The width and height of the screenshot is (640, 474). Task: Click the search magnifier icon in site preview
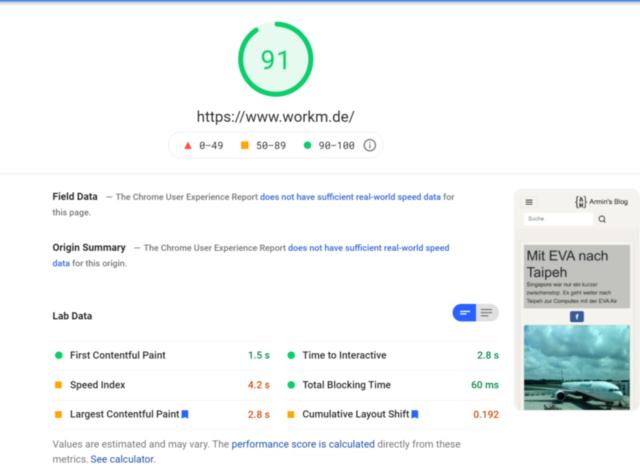click(x=602, y=219)
